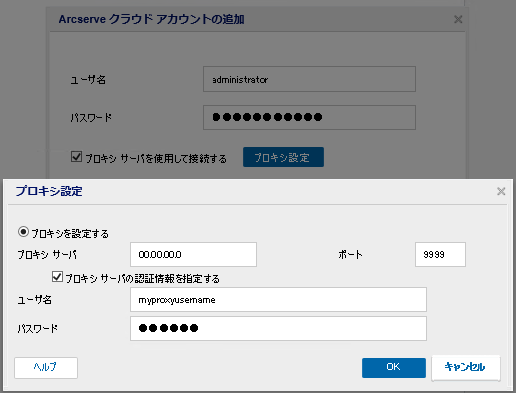516x393 pixels.
Task: Click the キャンセル button
Action: [466, 368]
